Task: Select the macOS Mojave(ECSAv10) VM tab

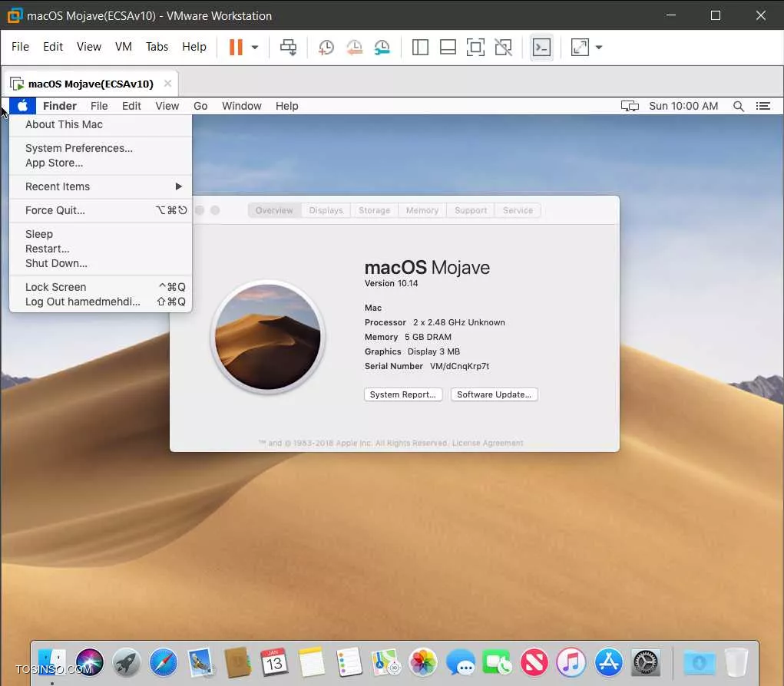Action: tap(91, 84)
